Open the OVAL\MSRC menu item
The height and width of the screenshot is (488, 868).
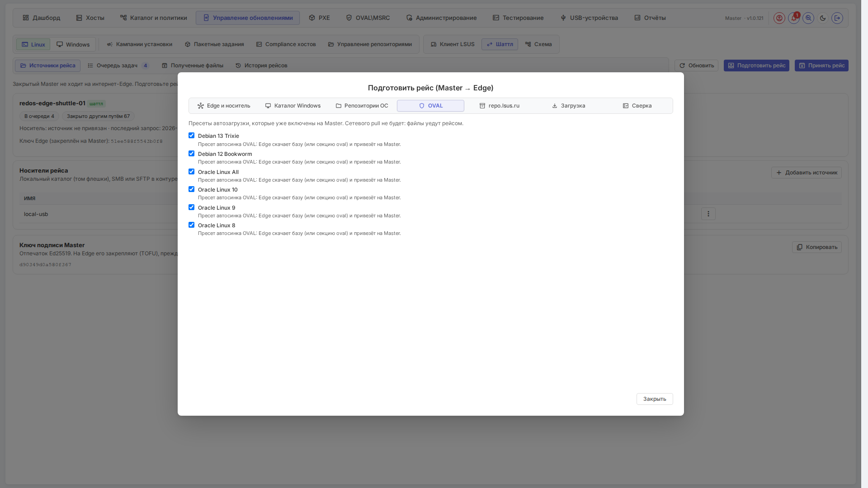[x=368, y=18]
